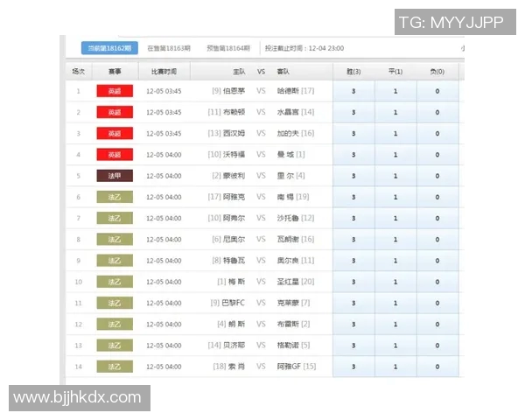This screenshot has width=525, height=420.
Task: Mark draw (1) in 沃特福 vs 曼城 row
Action: point(395,155)
